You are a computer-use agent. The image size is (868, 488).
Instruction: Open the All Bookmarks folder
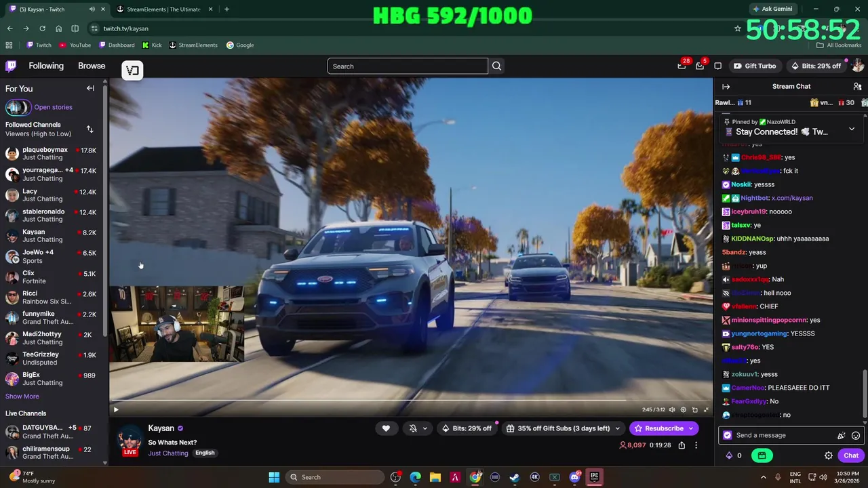(839, 45)
